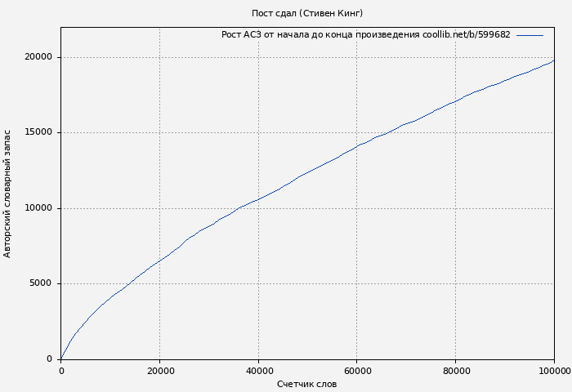Click the 40000 tick label on x-axis
Viewport: 572px width, 392px height.
(258, 371)
